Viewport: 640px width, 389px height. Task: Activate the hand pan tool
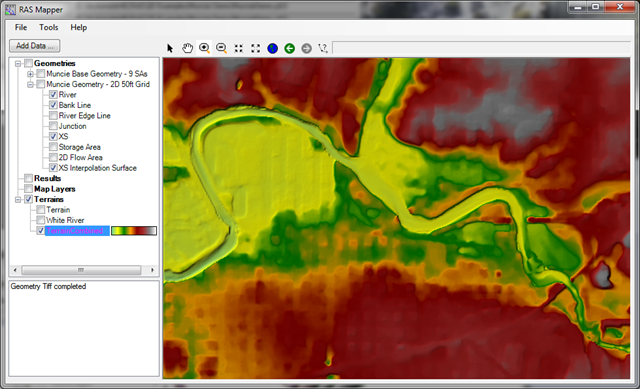[x=187, y=48]
